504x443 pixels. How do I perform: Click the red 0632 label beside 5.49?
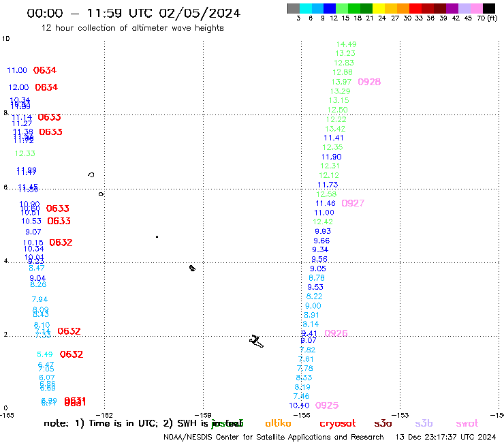(72, 354)
